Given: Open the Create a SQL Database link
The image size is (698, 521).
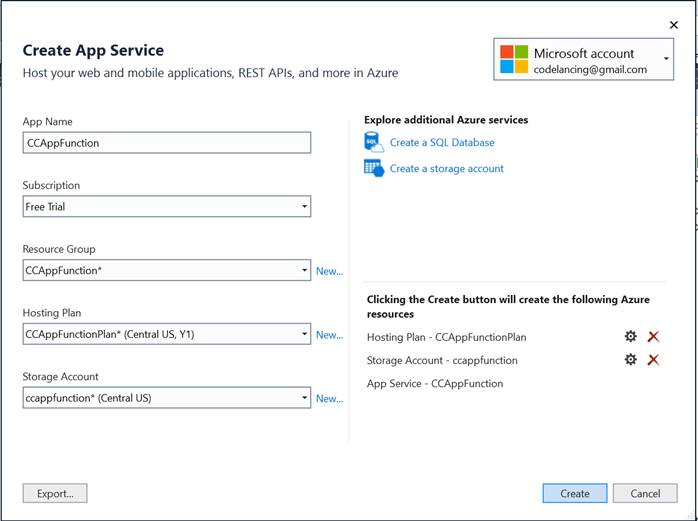Looking at the screenshot, I should tap(442, 142).
